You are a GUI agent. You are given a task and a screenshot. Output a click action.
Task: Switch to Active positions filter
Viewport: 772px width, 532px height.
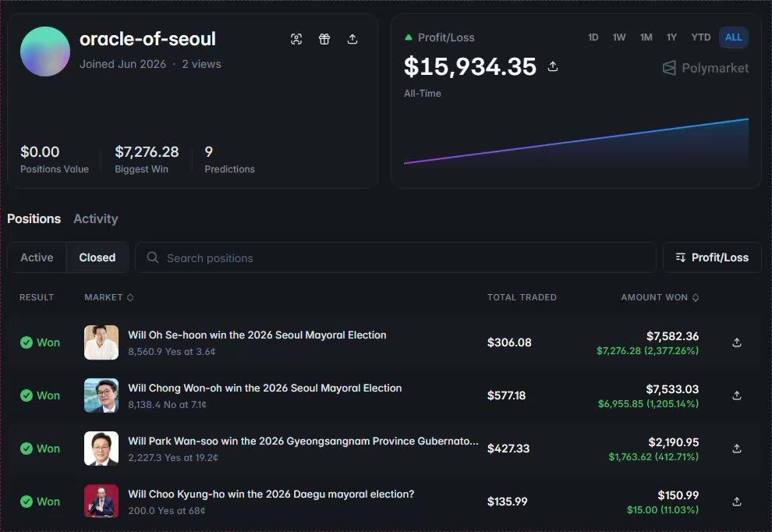pyautogui.click(x=37, y=257)
